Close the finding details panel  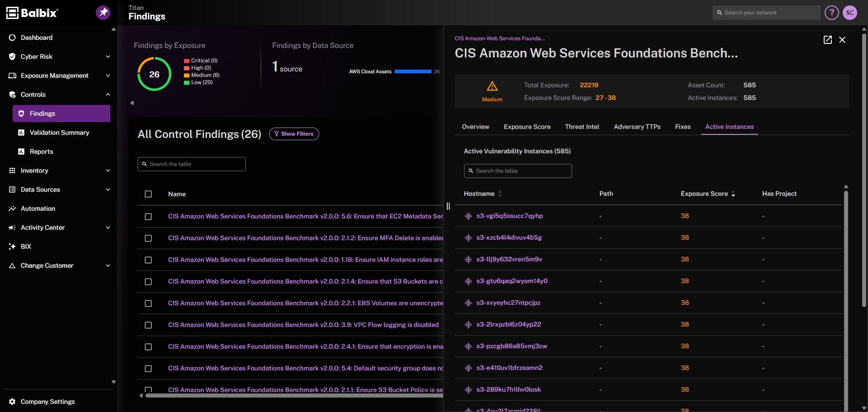coord(842,40)
